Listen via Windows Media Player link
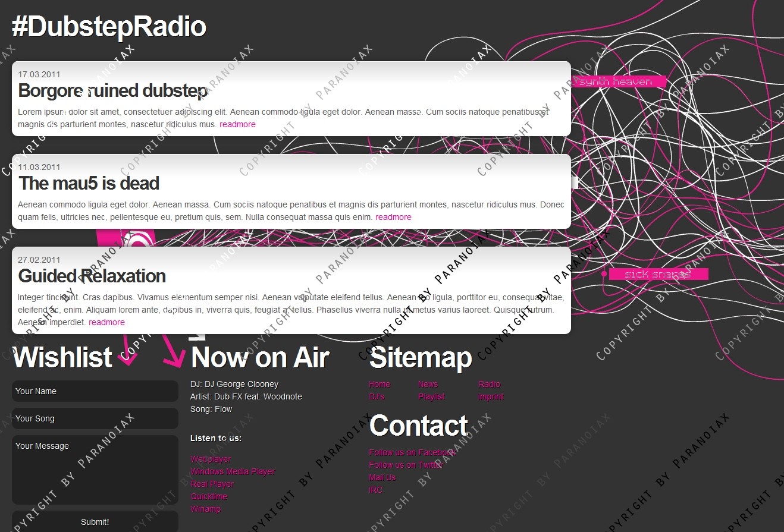Screen dimensions: 784x532 [x=233, y=471]
